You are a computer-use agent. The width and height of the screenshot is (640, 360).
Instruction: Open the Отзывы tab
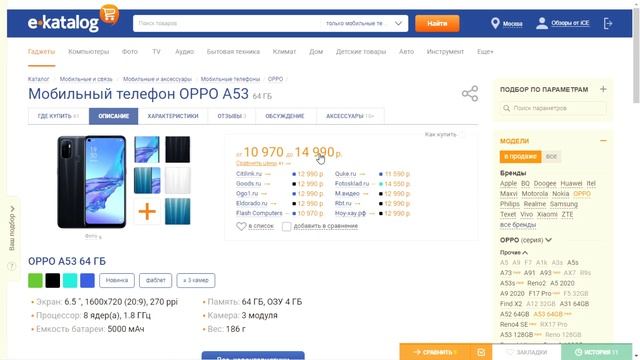231,116
